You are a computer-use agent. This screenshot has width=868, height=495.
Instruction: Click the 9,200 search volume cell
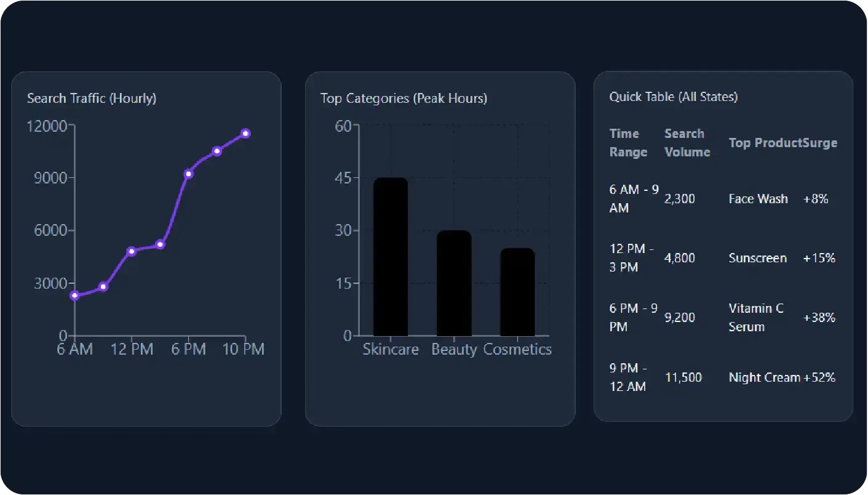coord(680,318)
